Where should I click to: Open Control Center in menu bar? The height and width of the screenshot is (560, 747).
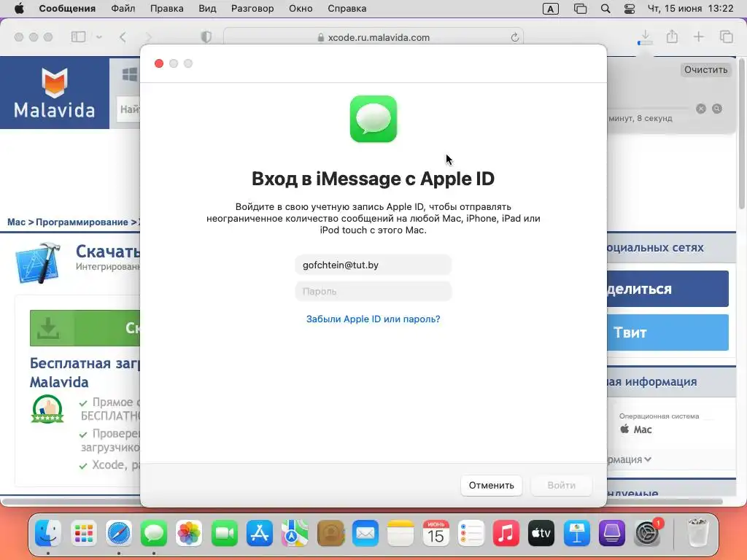tap(630, 9)
